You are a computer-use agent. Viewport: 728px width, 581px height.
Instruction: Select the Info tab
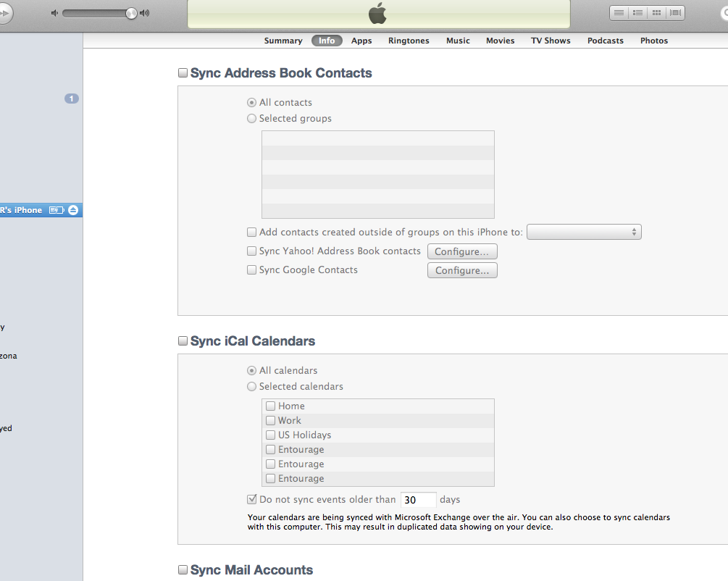327,41
